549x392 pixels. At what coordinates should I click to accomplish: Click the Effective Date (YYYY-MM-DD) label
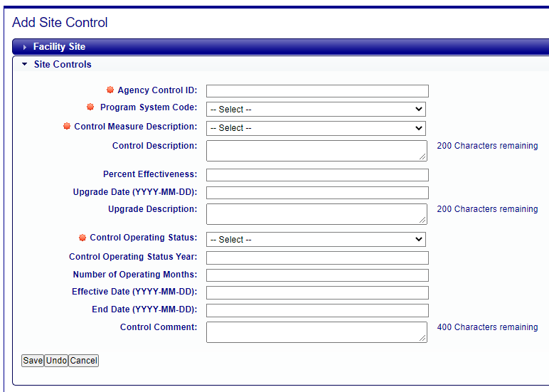coord(134,292)
